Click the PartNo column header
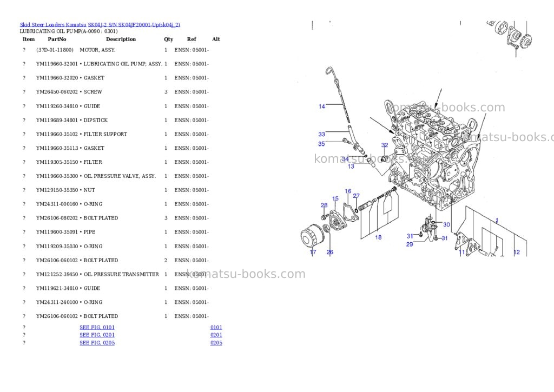This screenshot has height=392, width=554. click(57, 39)
